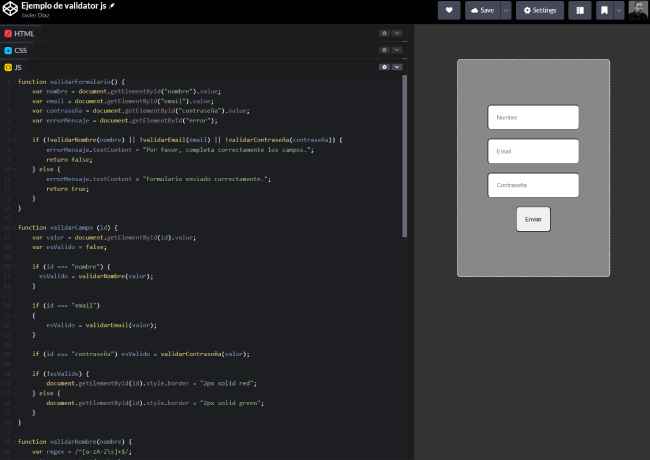Click code line 'return false;'
Image resolution: width=650 pixels, height=460 pixels.
[x=70, y=160]
